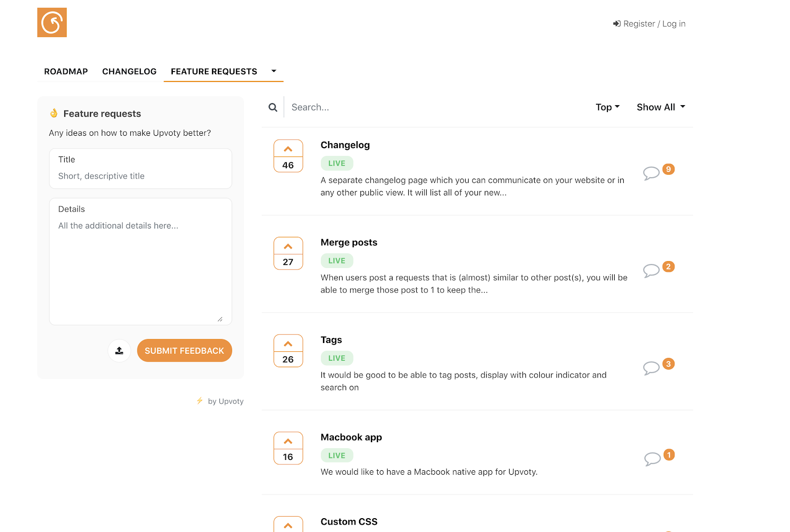Select the Feature Requests tab
Screen dimensions: 790x532
pos(214,72)
